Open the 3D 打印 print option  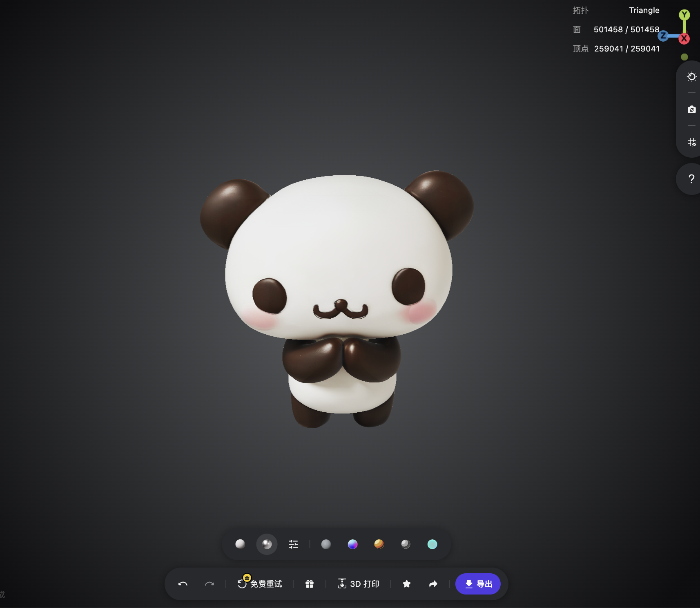[x=359, y=584]
